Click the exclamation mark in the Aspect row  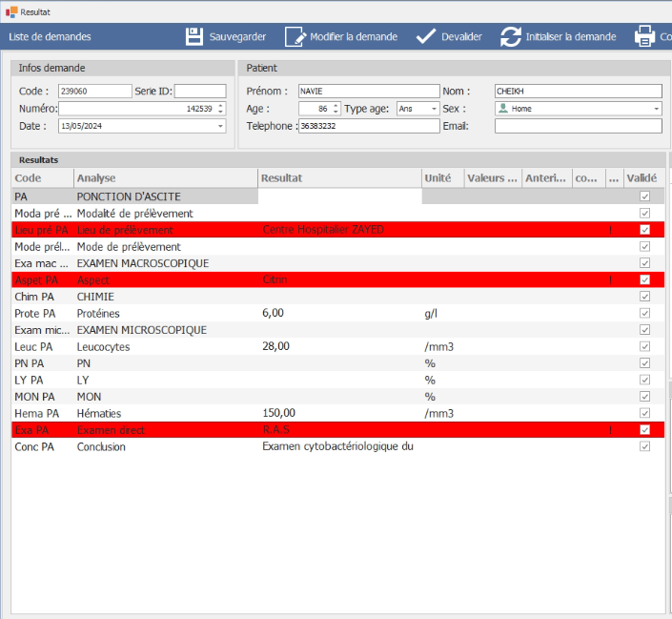click(x=611, y=279)
